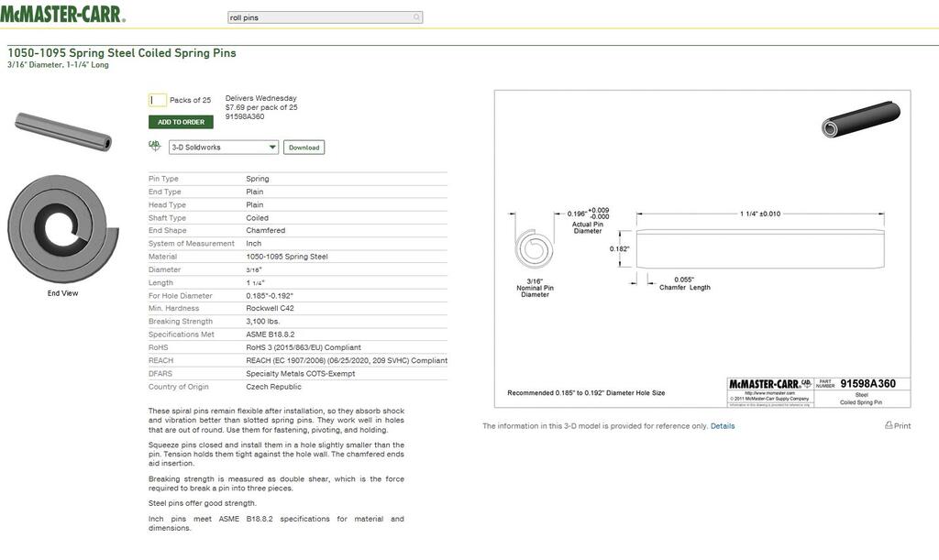Click the REACH compliance value
The width and height of the screenshot is (939, 560).
347,361
